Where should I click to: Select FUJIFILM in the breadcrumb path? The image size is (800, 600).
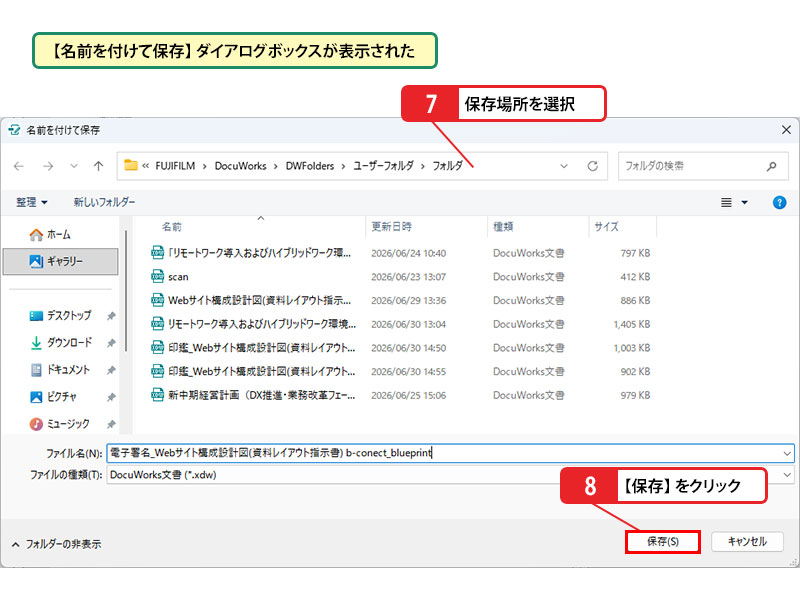[175, 166]
